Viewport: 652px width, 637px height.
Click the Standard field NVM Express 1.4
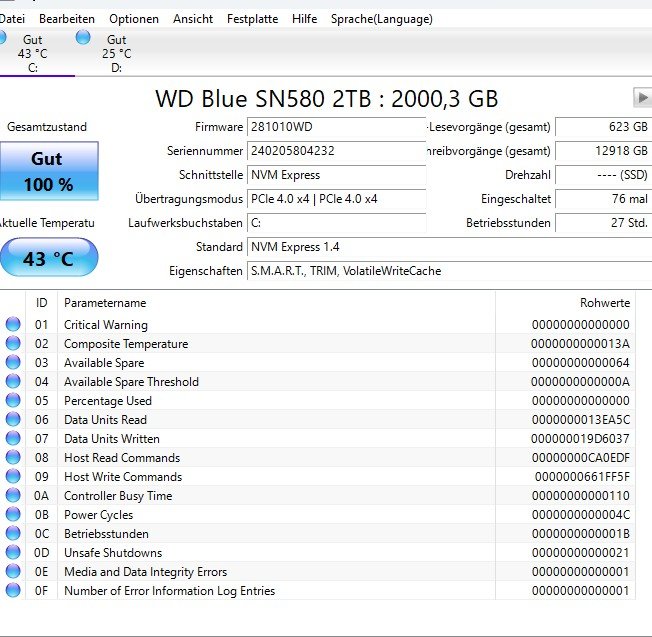(449, 247)
